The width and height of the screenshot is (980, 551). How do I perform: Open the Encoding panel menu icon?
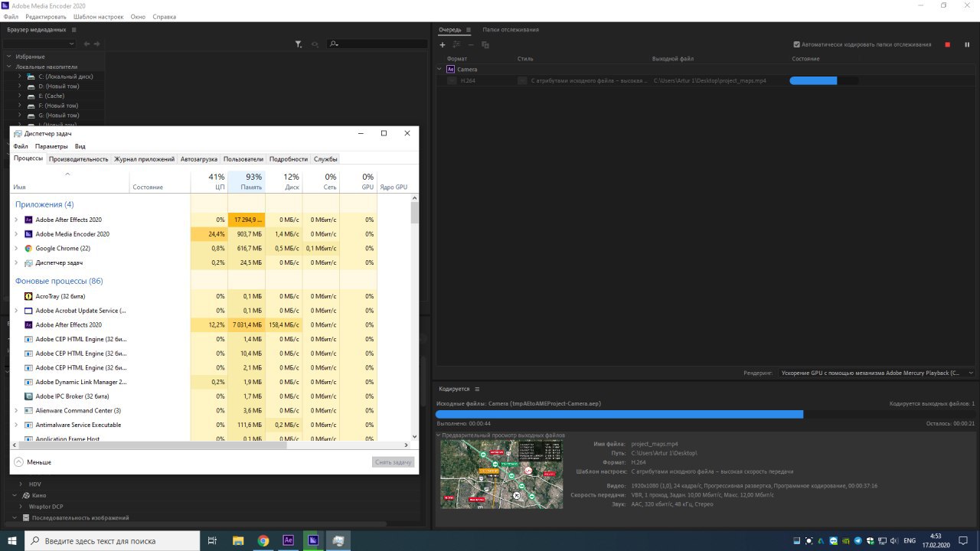tap(477, 389)
